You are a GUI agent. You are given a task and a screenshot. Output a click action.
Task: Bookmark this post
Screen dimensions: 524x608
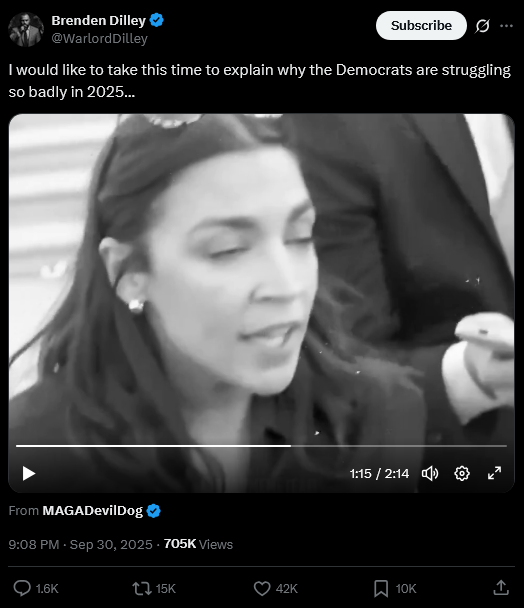tap(381, 589)
